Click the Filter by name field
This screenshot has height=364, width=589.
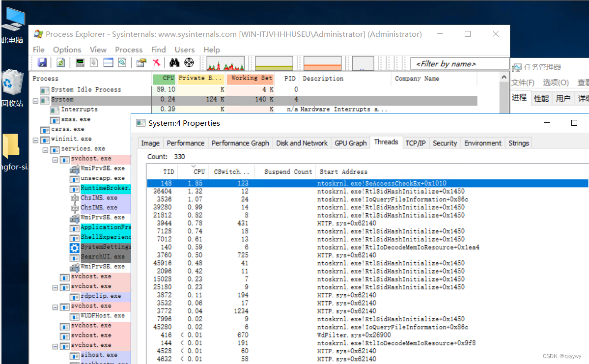pyautogui.click(x=459, y=64)
